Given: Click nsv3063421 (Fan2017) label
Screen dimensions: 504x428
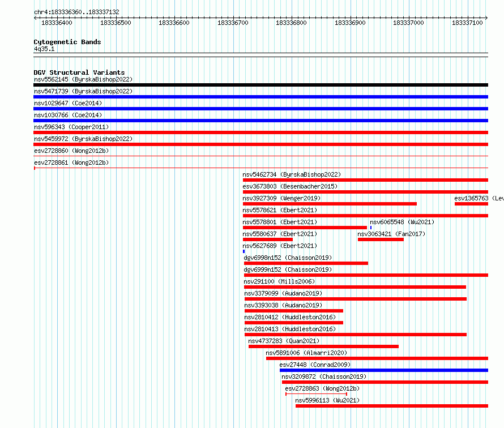Looking at the screenshot, I should [x=391, y=234].
